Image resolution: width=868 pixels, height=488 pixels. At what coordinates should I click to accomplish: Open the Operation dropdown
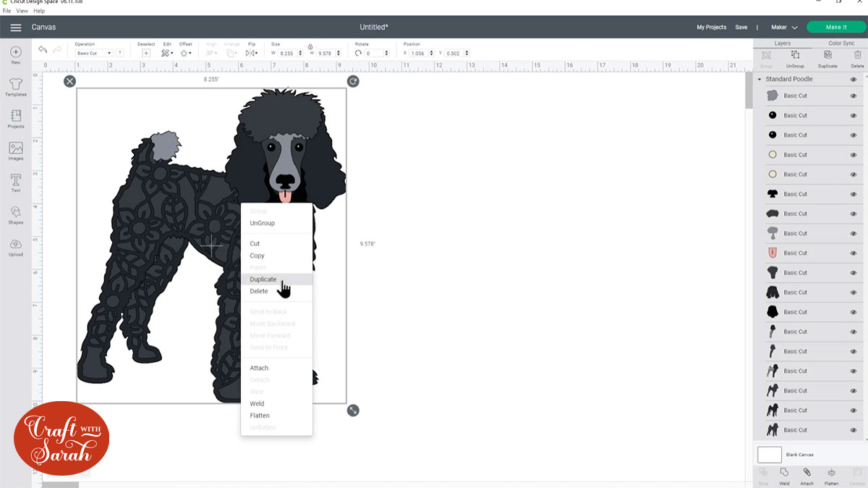point(94,53)
